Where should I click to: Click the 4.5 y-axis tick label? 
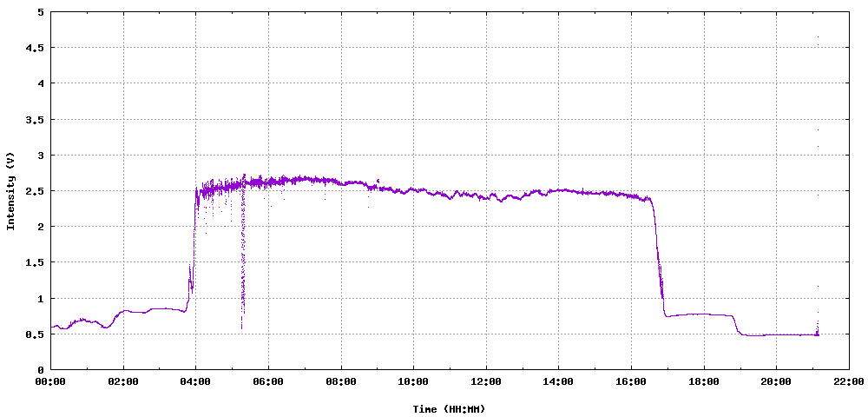(x=36, y=48)
